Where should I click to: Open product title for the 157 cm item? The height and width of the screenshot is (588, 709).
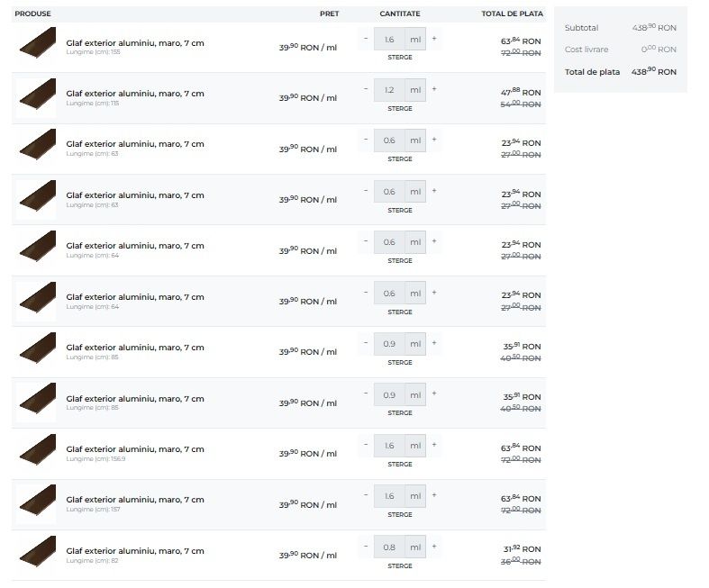click(x=135, y=500)
